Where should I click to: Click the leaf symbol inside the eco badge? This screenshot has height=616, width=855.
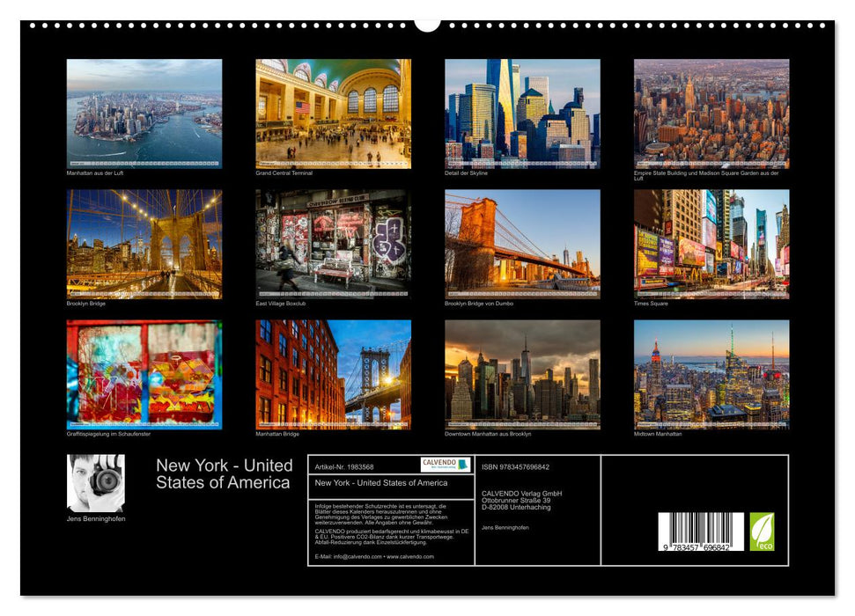pos(763,526)
